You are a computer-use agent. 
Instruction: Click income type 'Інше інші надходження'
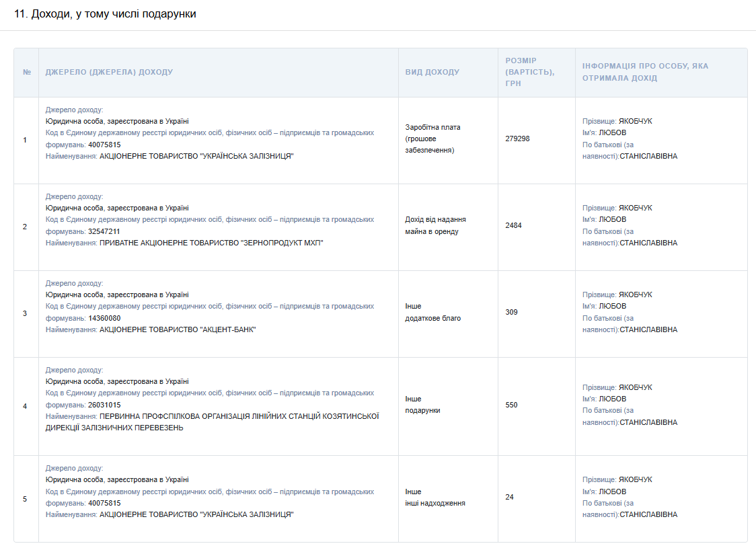435,498
